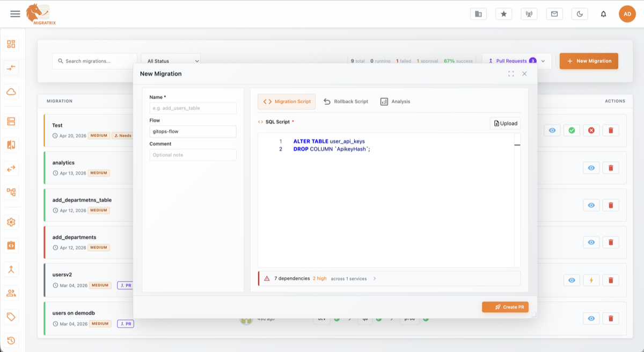Click the Upload SQL script button

click(x=505, y=123)
